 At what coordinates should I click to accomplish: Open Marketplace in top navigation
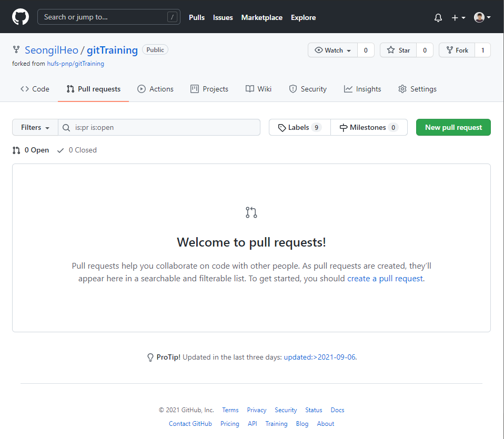261,18
